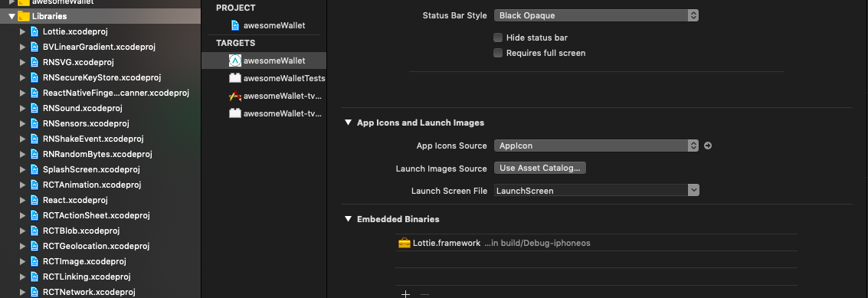The image size is (868, 298).
Task: Select RNSecureKeyStore.xcodeproj in navigator
Action: 100,77
